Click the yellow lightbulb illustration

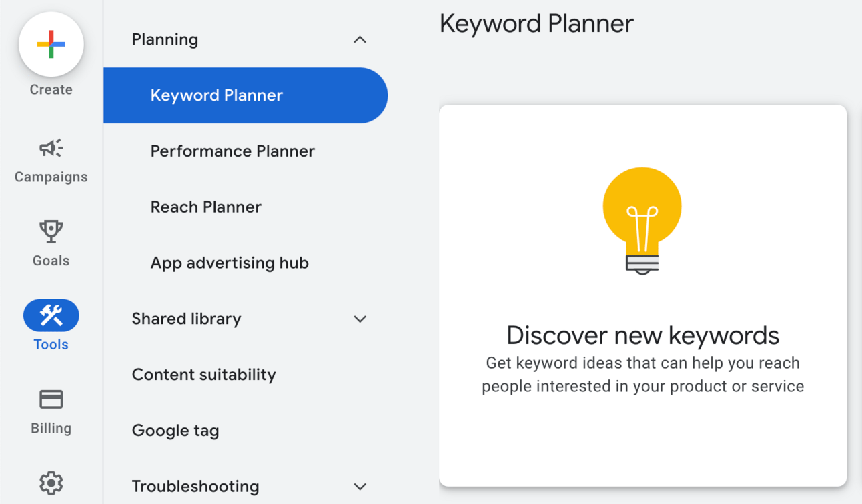(642, 220)
